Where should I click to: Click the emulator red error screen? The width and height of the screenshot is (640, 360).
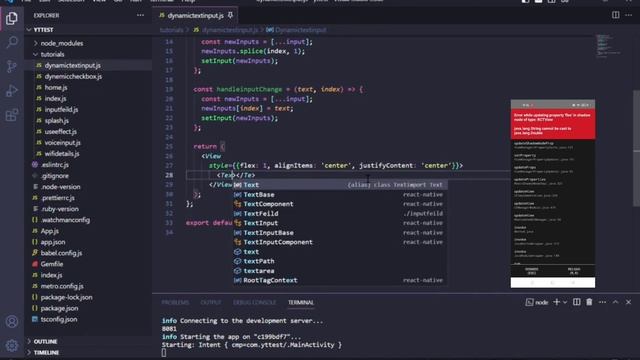553,124
